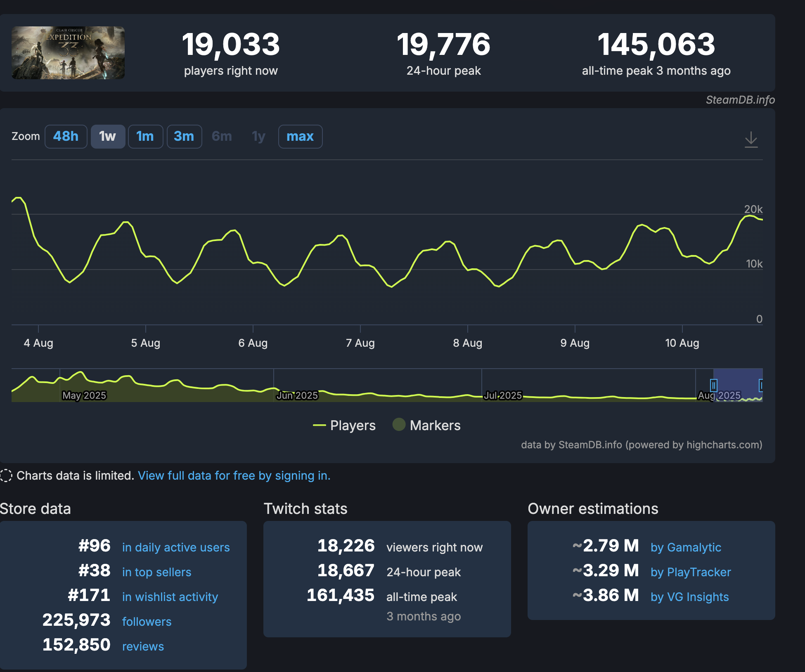Viewport: 805px width, 672px height.
Task: Click the 10k y-axis label
Action: point(754,264)
